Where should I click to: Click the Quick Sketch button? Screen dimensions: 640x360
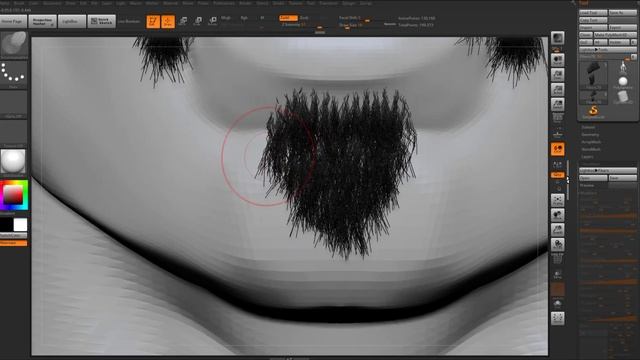click(102, 21)
